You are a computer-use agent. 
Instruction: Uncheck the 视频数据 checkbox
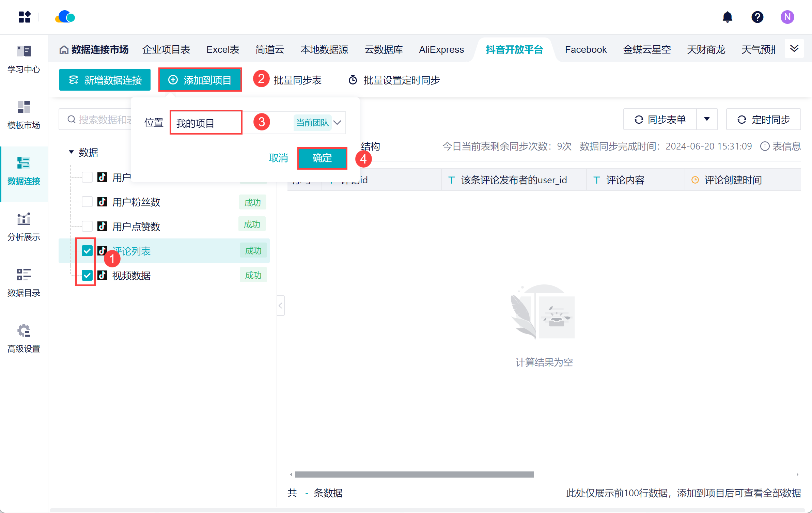click(x=87, y=275)
